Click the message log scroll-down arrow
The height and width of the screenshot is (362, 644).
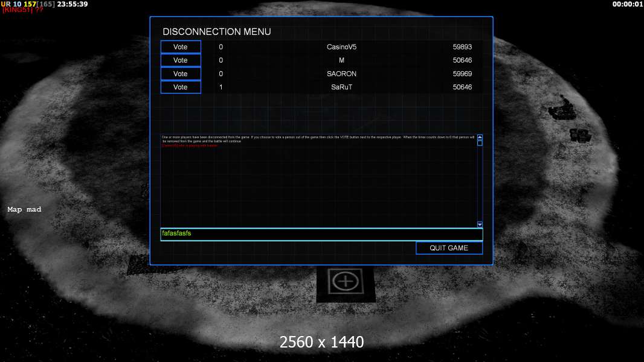[x=480, y=224]
